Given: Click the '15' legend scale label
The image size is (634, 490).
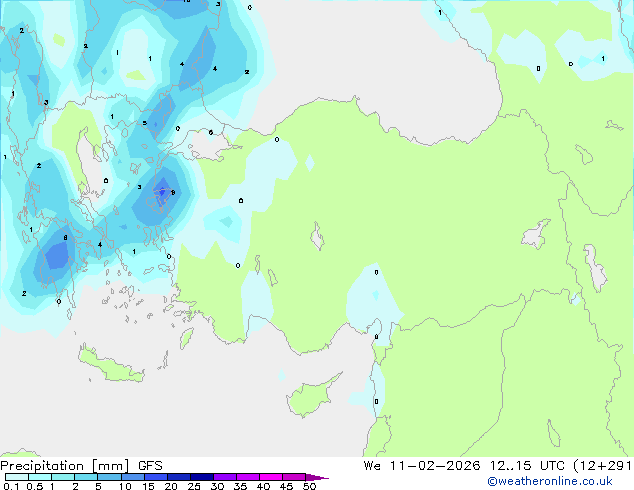Looking at the screenshot, I should point(148,486).
